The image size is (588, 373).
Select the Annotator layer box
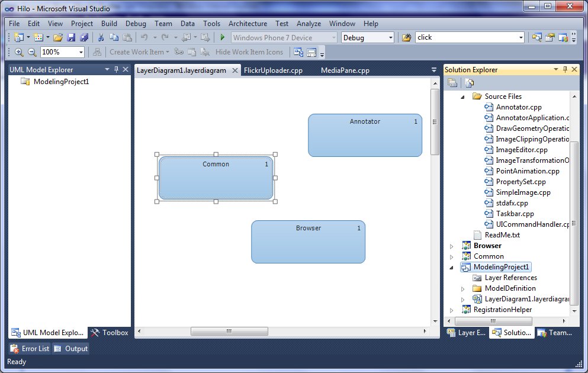point(365,136)
